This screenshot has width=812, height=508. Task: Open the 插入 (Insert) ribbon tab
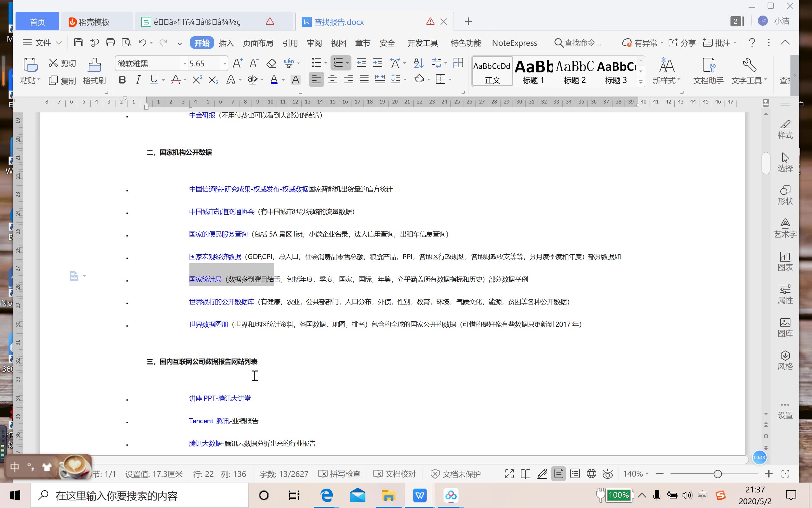click(226, 43)
